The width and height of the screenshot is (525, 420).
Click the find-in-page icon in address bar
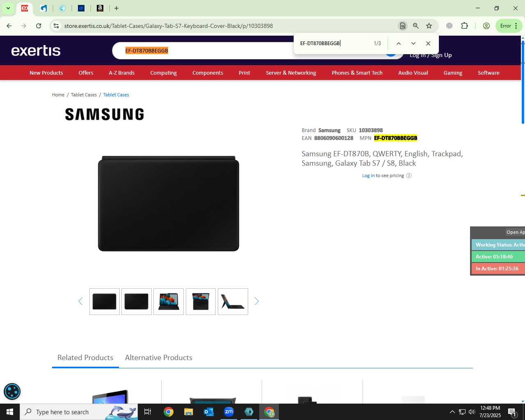point(403,26)
